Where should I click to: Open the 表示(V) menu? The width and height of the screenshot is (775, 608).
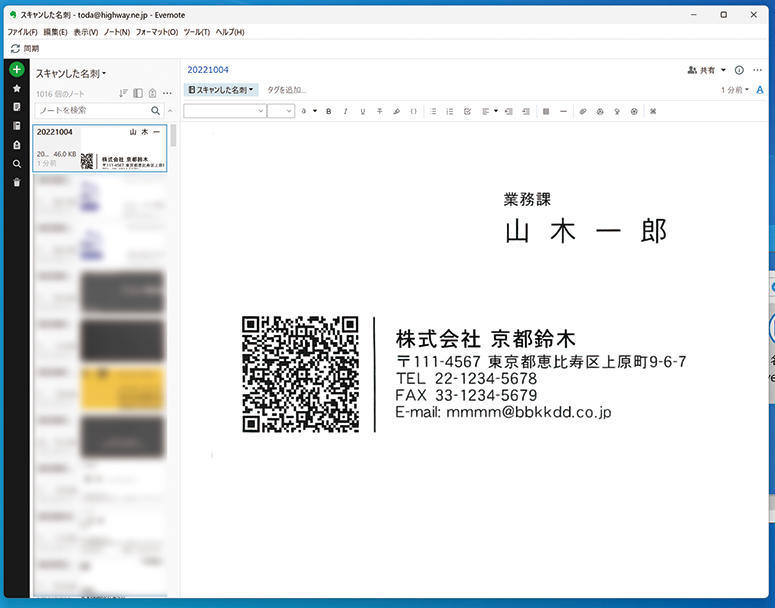(x=86, y=32)
